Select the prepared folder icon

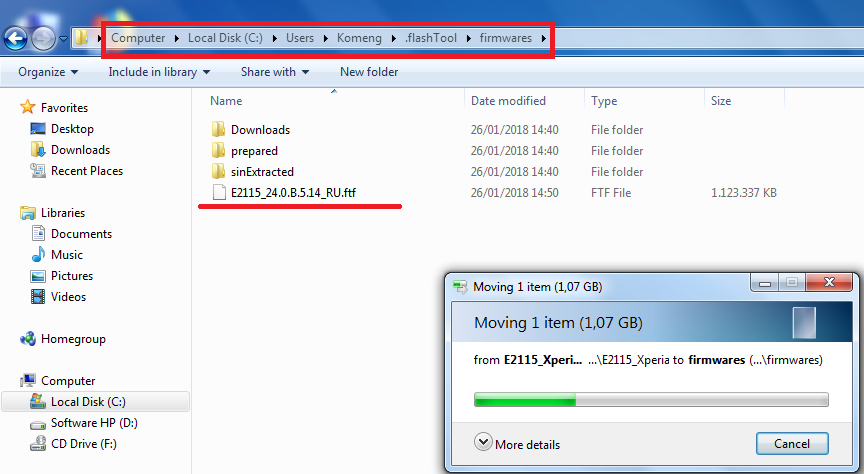(x=219, y=150)
